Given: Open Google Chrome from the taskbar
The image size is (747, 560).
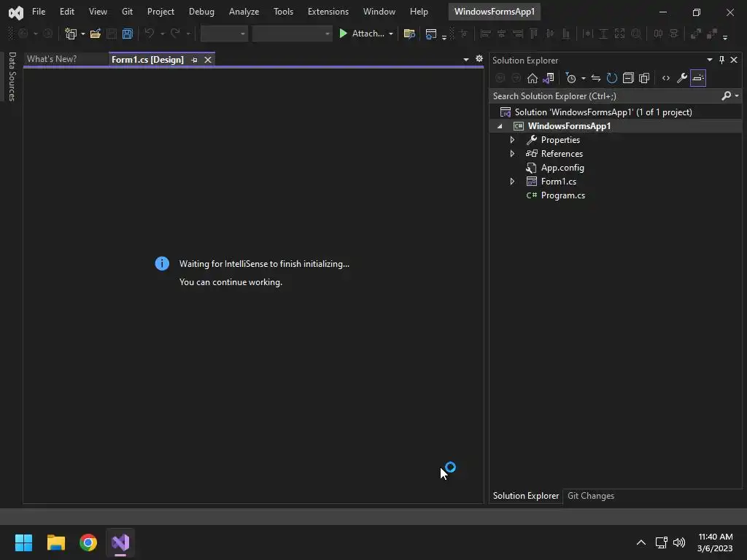Looking at the screenshot, I should pos(88,542).
